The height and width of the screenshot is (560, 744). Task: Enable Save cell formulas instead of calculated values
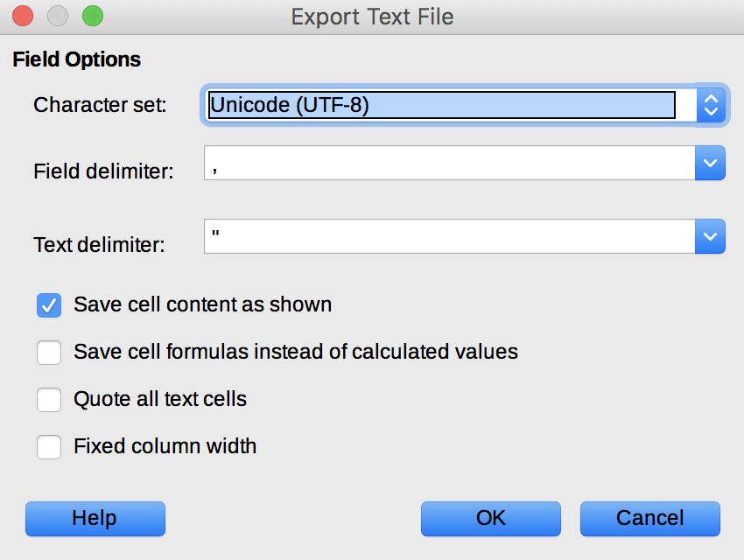pyautogui.click(x=49, y=353)
